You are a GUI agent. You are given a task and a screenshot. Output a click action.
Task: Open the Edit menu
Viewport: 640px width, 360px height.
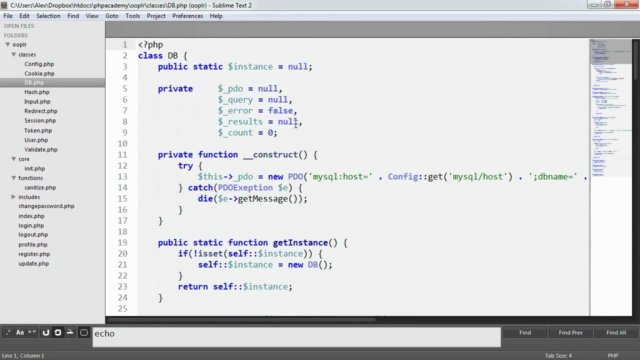click(x=24, y=16)
